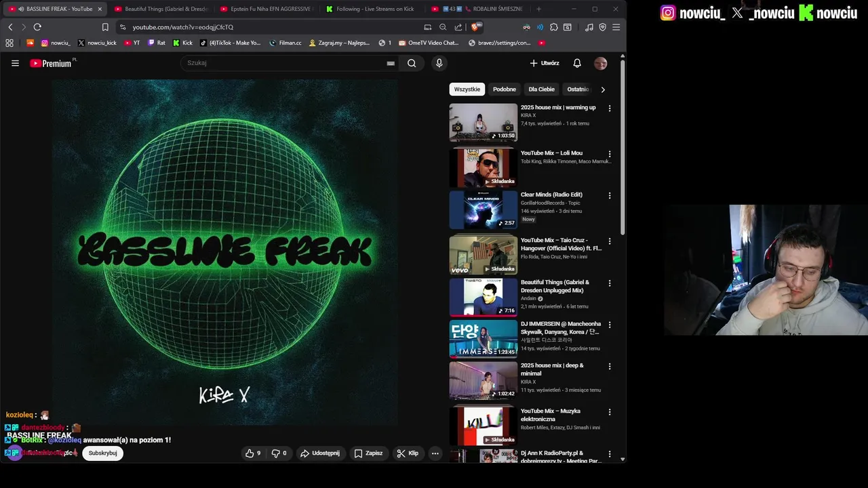Click the 'Zapisz' save button

click(368, 453)
